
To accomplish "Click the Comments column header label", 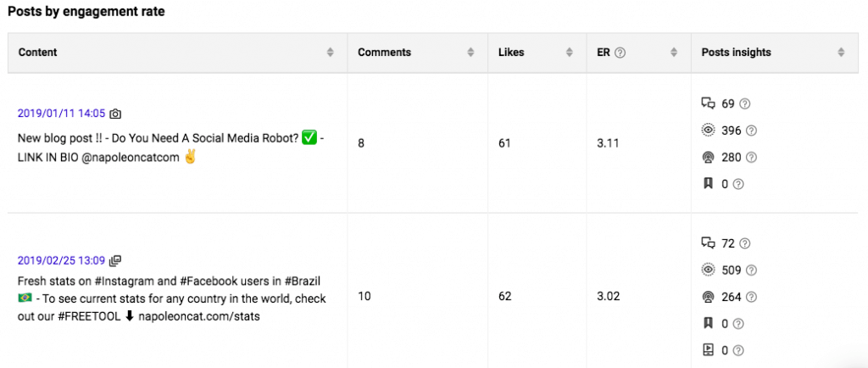I will click(384, 53).
